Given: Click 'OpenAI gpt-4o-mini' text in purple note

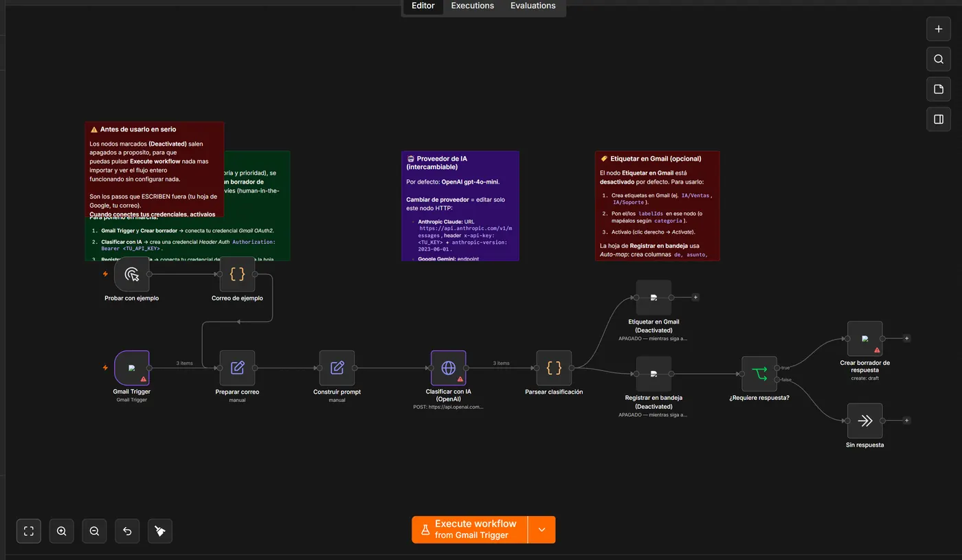Looking at the screenshot, I should (470, 182).
